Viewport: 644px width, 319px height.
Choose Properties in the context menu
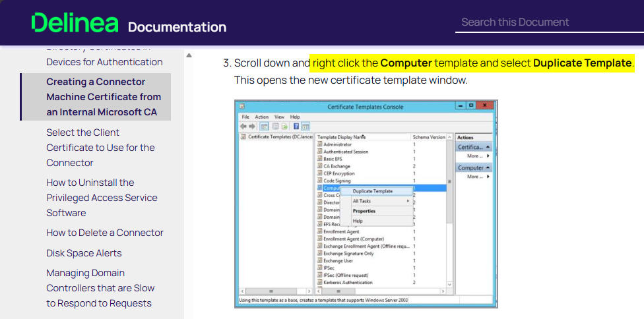364,211
